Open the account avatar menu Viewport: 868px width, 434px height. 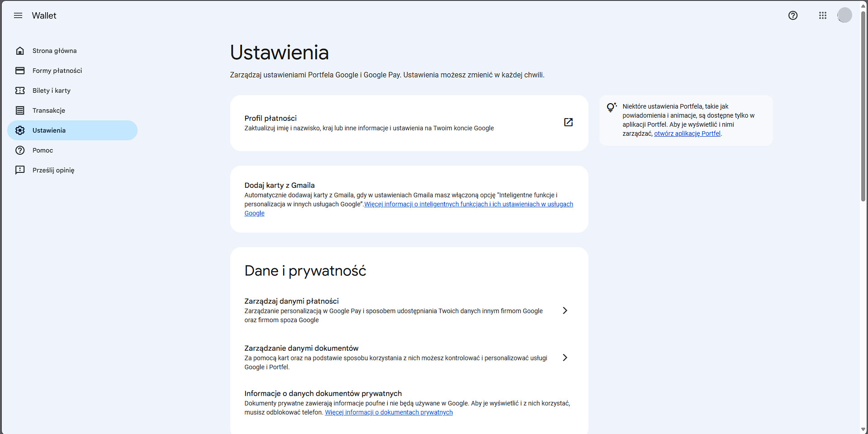(x=844, y=15)
